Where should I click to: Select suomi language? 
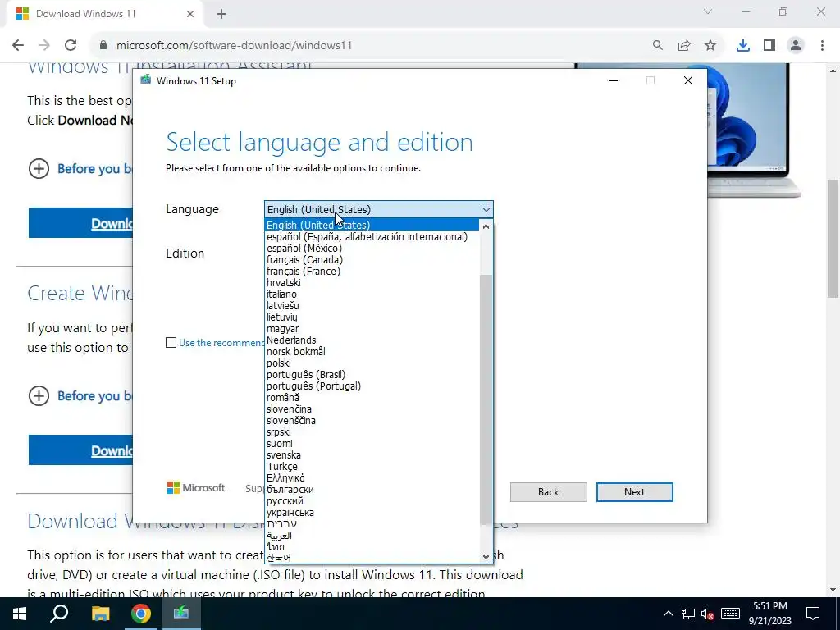coord(372,444)
